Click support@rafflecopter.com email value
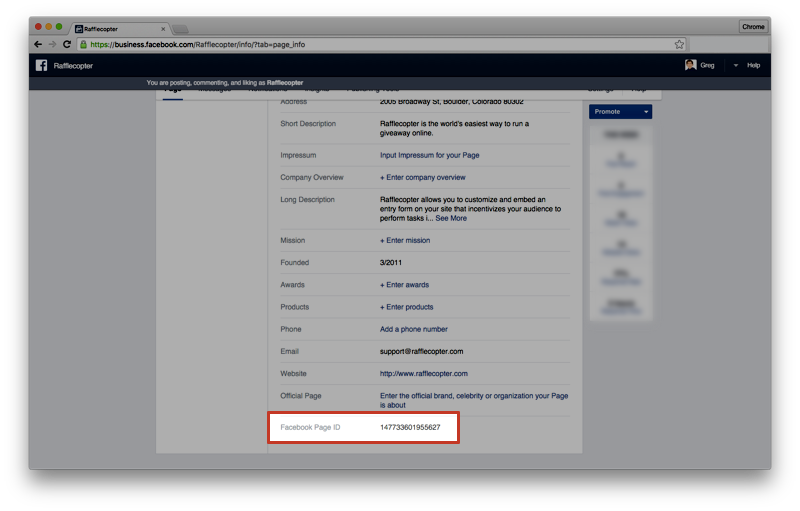Viewport: 800px width, 511px height. click(421, 351)
